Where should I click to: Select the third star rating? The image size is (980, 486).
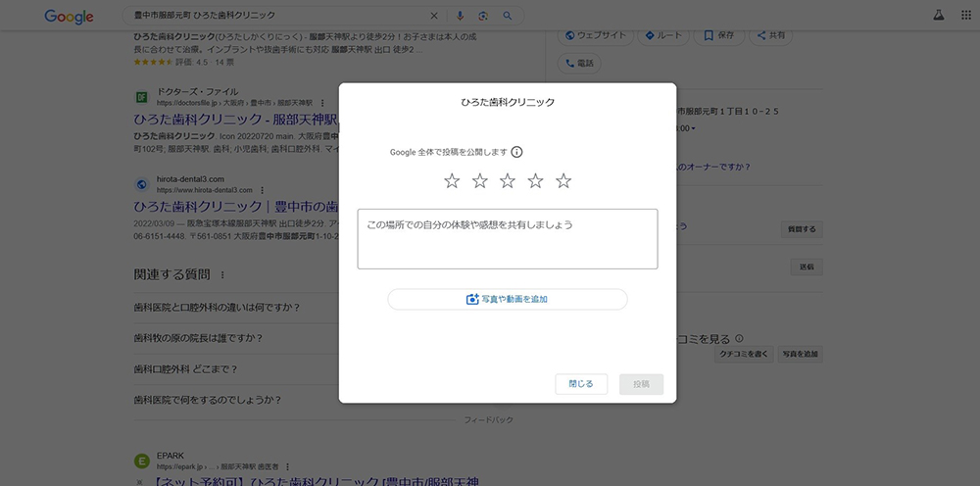[x=508, y=181]
